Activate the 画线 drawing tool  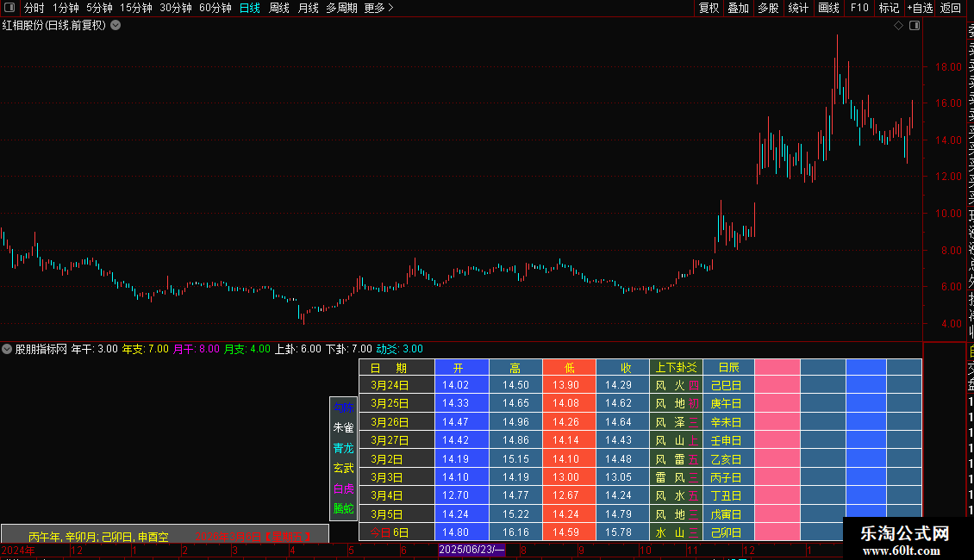point(828,8)
